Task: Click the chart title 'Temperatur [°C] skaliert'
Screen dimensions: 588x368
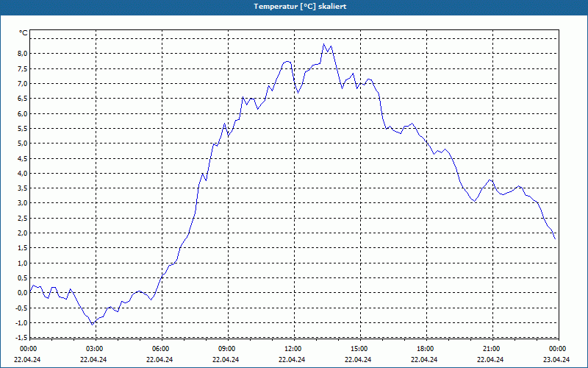Action: 300,7
